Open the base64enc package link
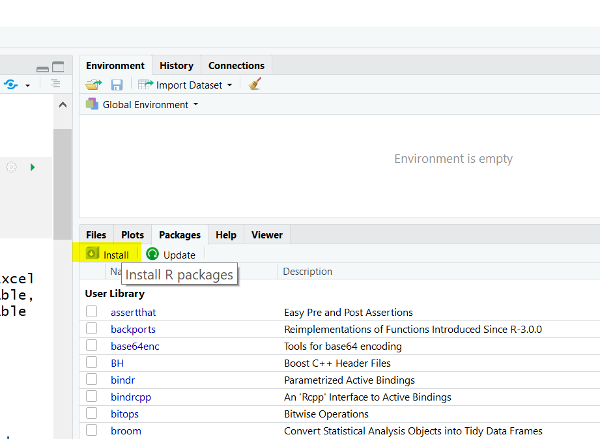 (132, 346)
